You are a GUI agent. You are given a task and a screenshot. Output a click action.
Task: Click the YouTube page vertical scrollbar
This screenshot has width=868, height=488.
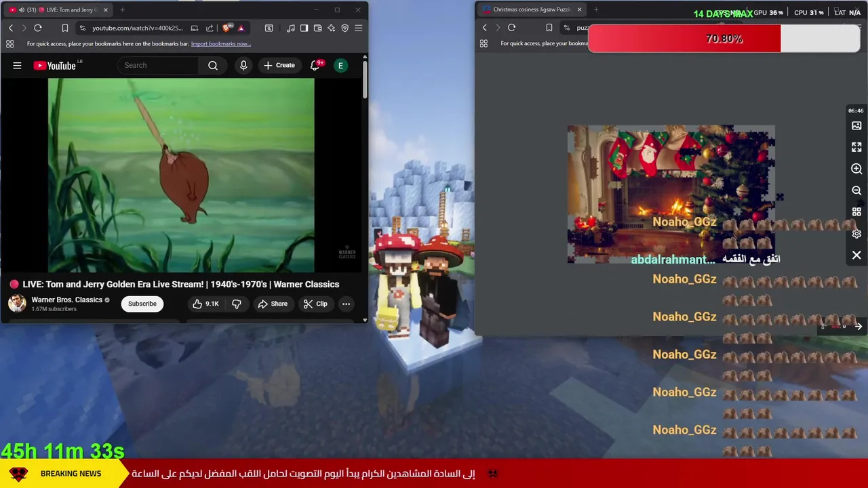coord(365,80)
